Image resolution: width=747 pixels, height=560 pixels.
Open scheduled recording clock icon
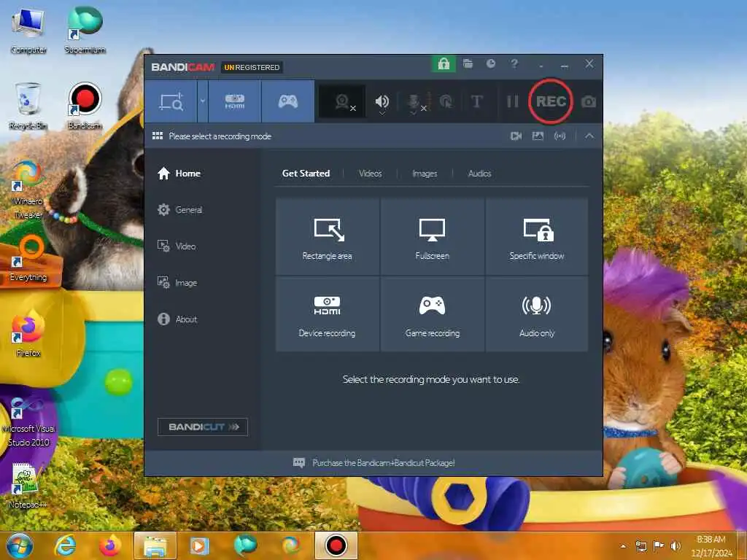tap(491, 64)
